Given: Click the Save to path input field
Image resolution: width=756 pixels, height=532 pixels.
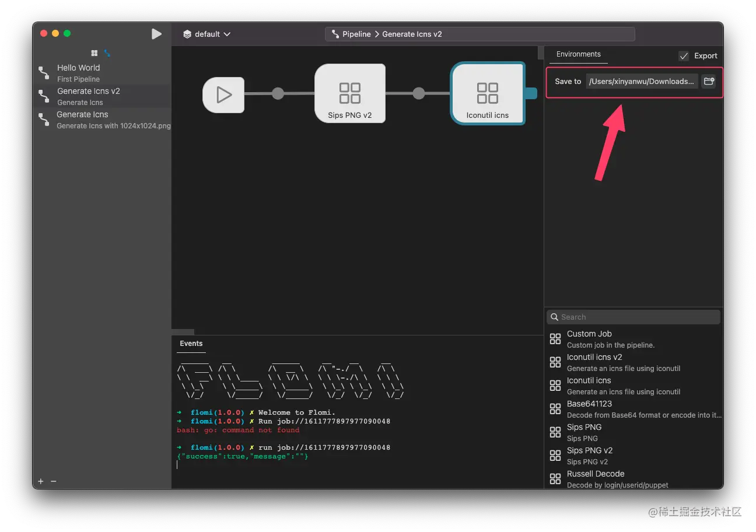Looking at the screenshot, I should tap(642, 81).
